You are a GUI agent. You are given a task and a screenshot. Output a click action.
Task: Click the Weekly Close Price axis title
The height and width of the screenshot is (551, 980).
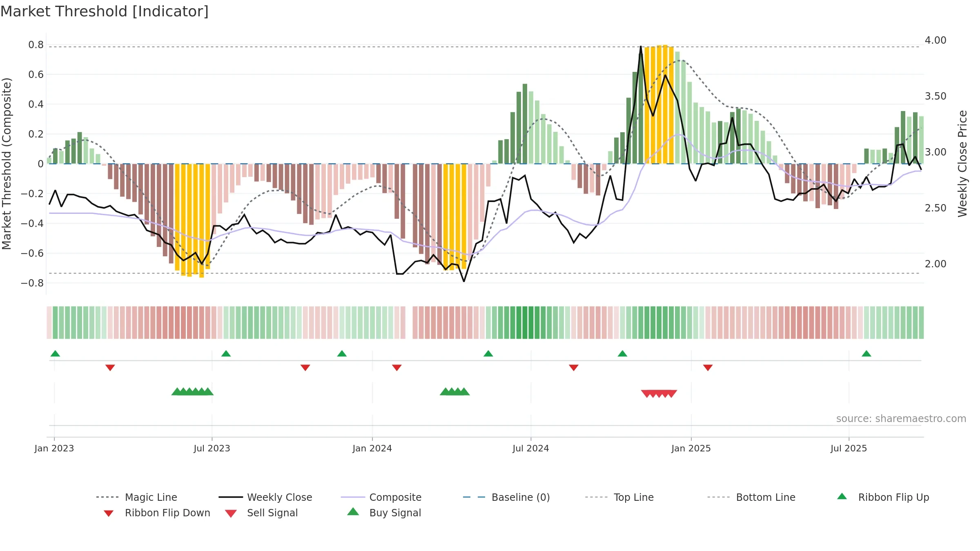[x=962, y=164]
